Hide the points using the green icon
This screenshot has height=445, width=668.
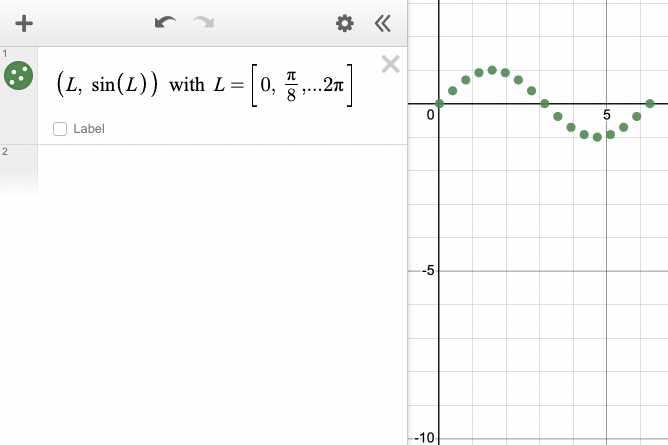[19, 74]
